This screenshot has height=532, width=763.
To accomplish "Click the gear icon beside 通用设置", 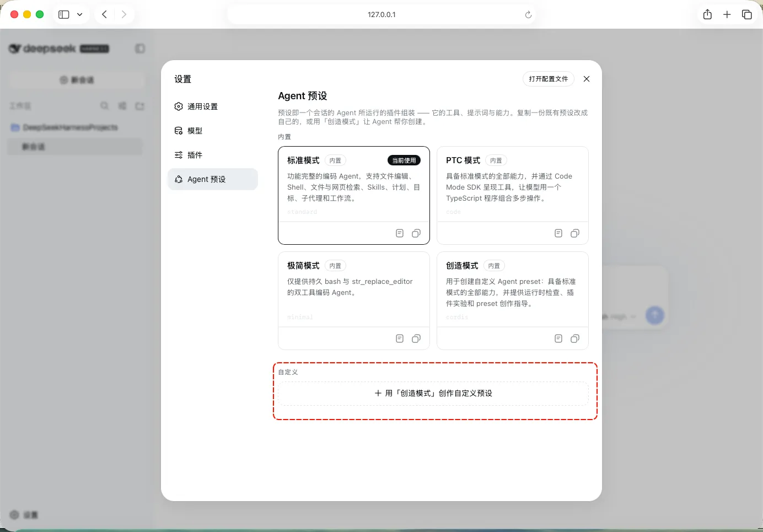I will click(x=179, y=106).
